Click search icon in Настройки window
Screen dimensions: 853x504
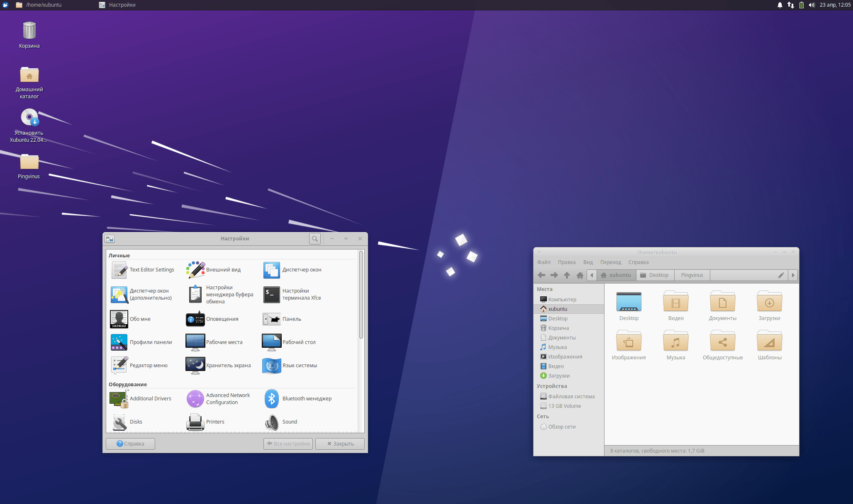(315, 239)
